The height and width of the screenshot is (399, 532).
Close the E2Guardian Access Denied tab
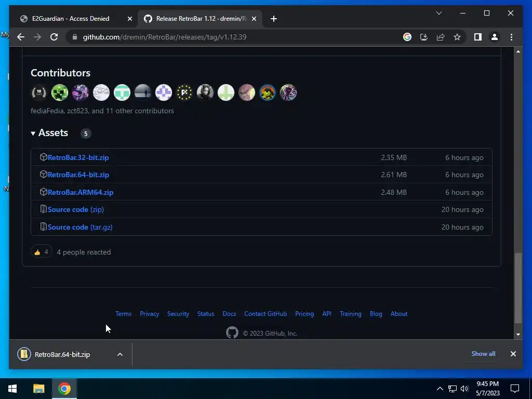(x=129, y=19)
